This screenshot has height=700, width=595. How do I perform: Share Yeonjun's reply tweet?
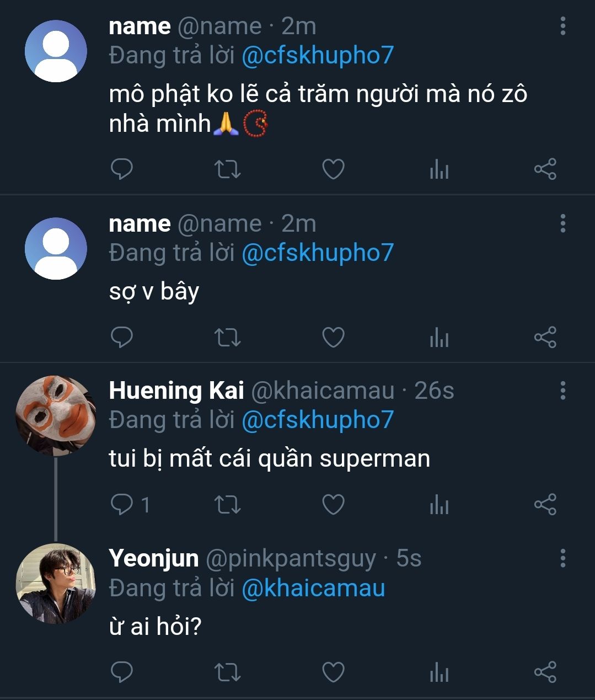[x=545, y=672]
